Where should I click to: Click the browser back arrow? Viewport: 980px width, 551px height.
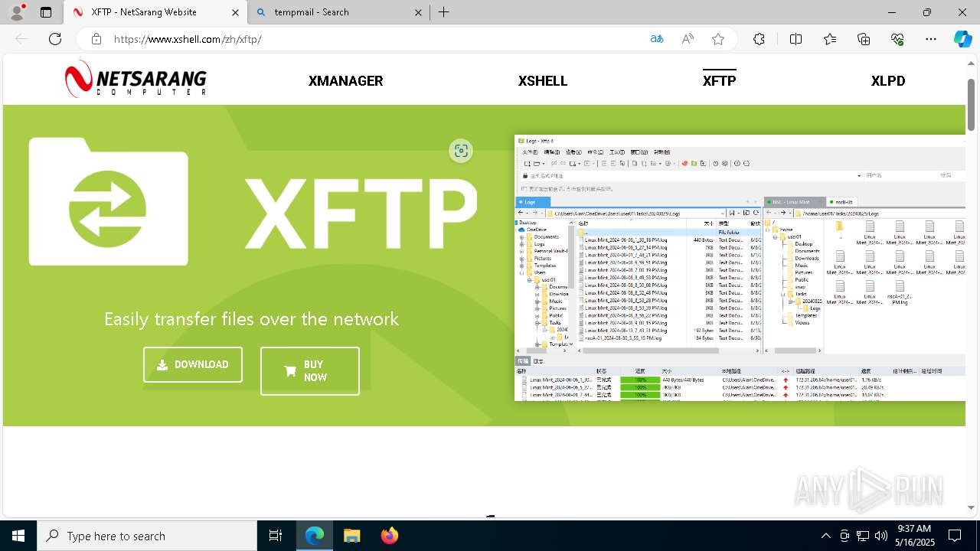coord(21,39)
